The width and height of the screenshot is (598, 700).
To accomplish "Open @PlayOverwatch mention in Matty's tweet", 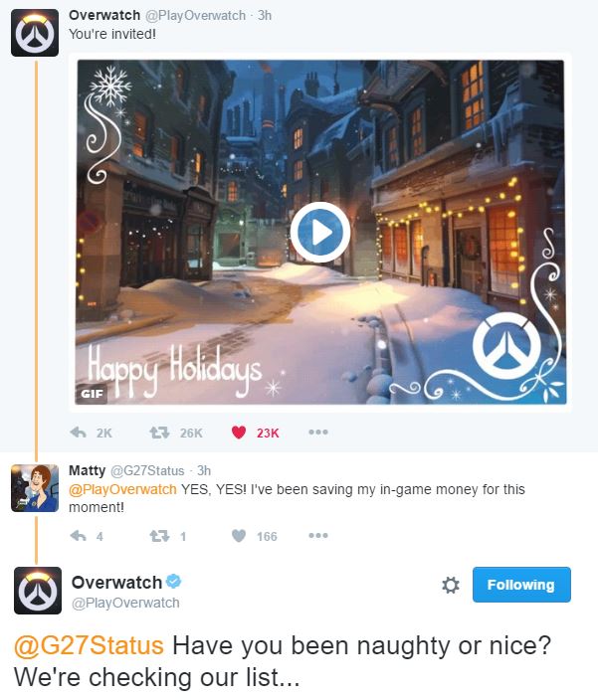I will coord(122,489).
